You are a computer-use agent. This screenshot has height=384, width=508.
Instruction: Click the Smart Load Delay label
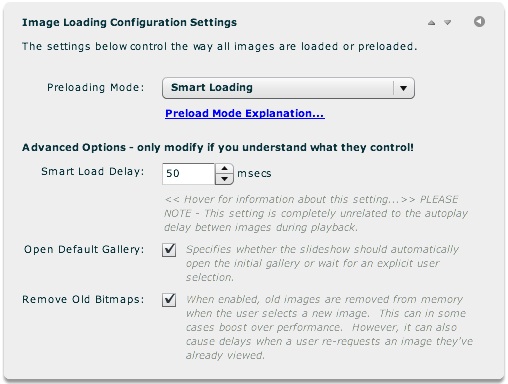tap(93, 171)
